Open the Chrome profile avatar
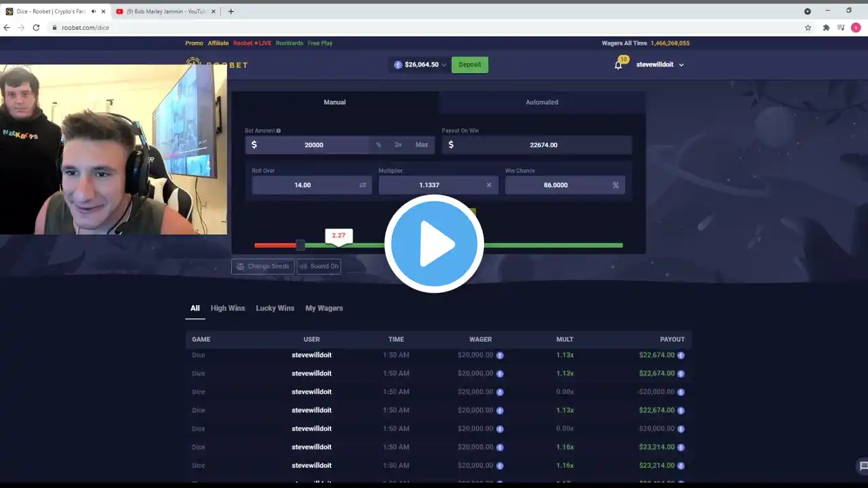This screenshot has width=868, height=488. pyautogui.click(x=857, y=28)
